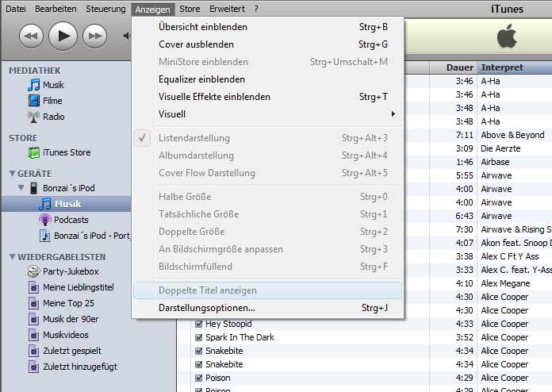The height and width of the screenshot is (392, 552).
Task: Click the Filme filmstrip icon
Action: pyautogui.click(x=34, y=101)
